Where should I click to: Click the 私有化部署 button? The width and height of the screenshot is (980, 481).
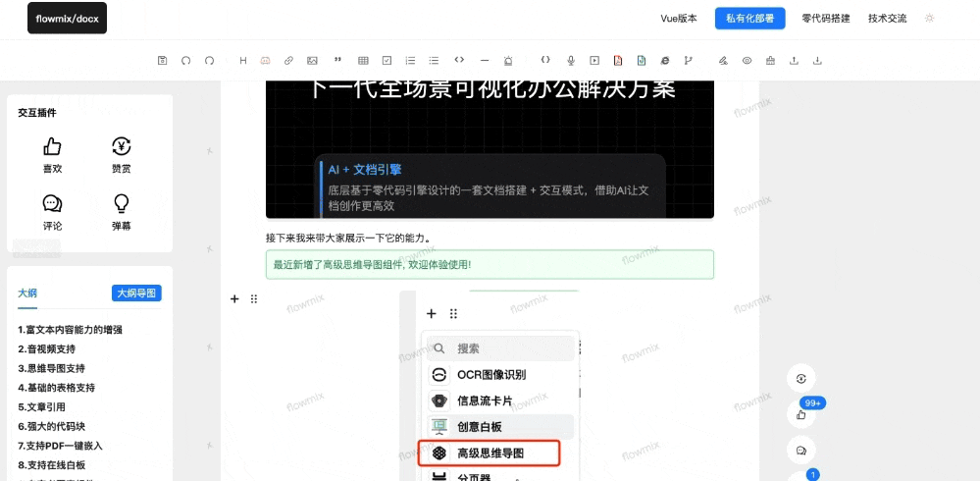pyautogui.click(x=750, y=18)
